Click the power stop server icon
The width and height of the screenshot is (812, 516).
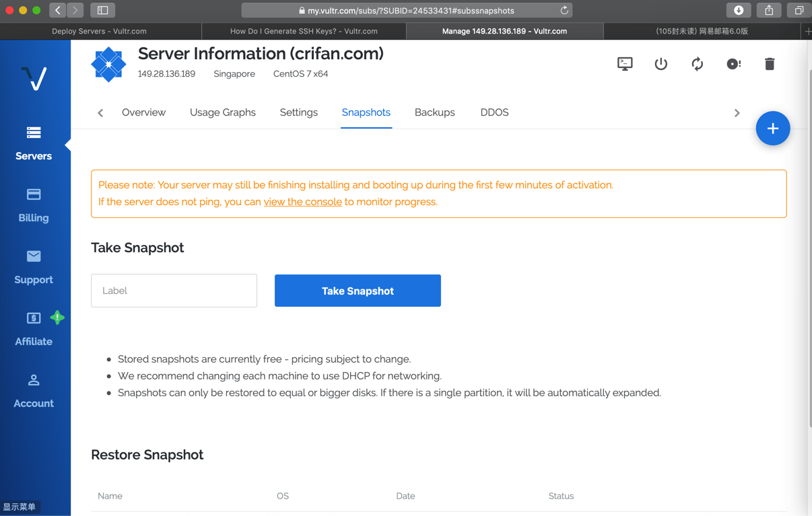pyautogui.click(x=661, y=64)
